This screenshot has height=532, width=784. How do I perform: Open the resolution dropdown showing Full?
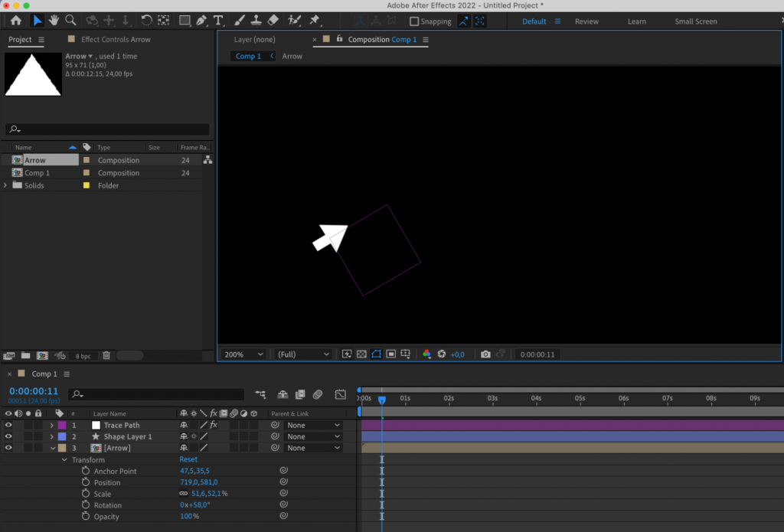click(303, 354)
